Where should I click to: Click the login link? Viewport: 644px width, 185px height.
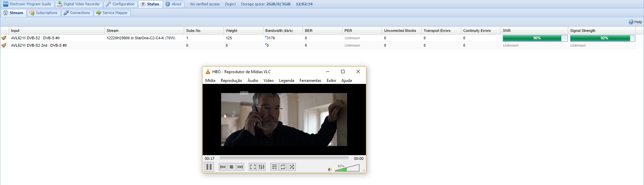(230, 4)
